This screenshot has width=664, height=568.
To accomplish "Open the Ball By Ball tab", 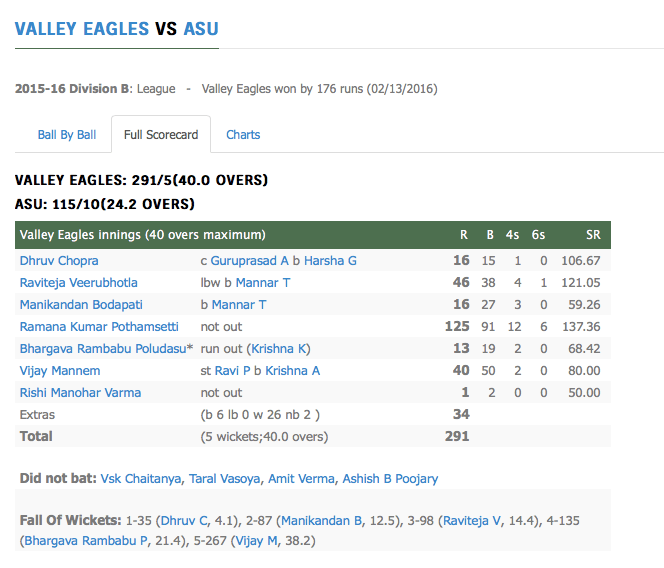I will (x=67, y=134).
